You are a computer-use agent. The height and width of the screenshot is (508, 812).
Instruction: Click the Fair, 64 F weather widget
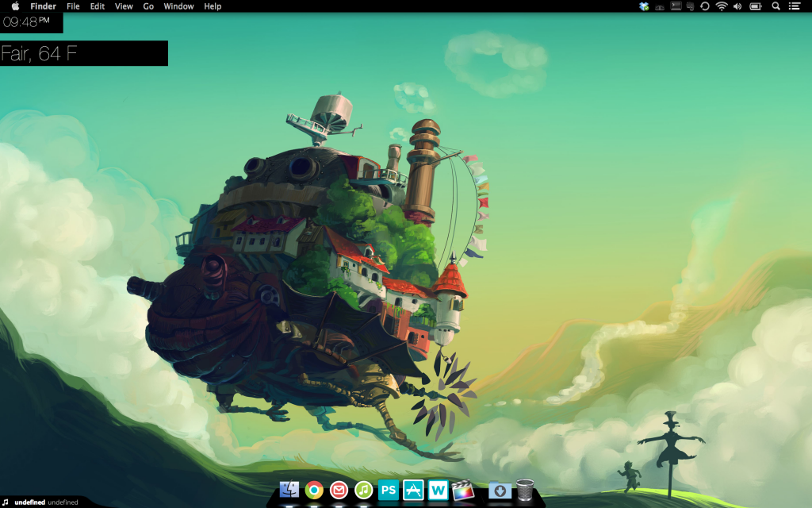[x=84, y=53]
